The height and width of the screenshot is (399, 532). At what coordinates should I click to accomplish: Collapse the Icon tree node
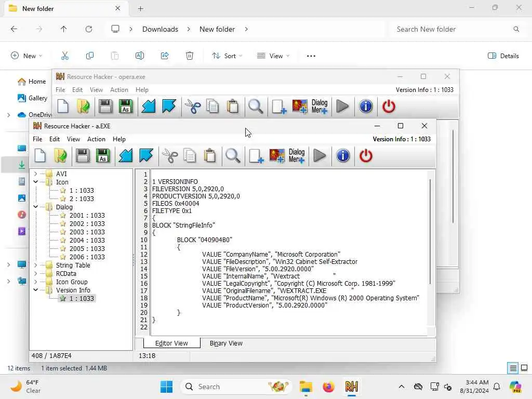click(35, 182)
